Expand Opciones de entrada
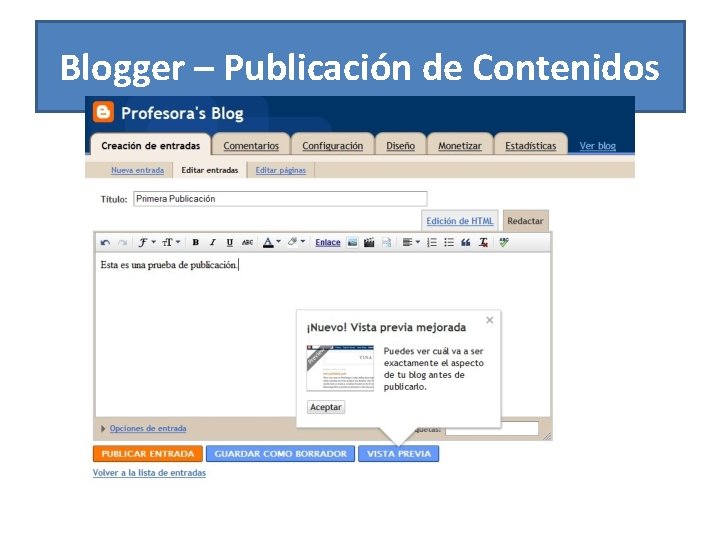 point(103,428)
